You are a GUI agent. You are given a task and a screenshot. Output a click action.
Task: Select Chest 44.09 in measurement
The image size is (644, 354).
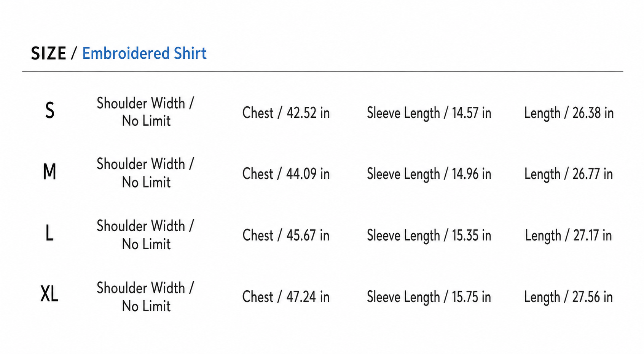coord(286,174)
